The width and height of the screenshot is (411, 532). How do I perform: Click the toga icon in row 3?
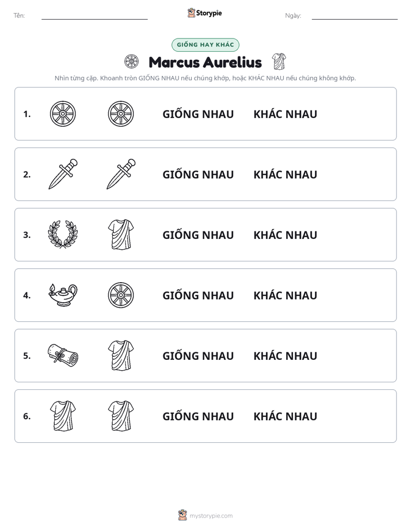click(x=121, y=234)
